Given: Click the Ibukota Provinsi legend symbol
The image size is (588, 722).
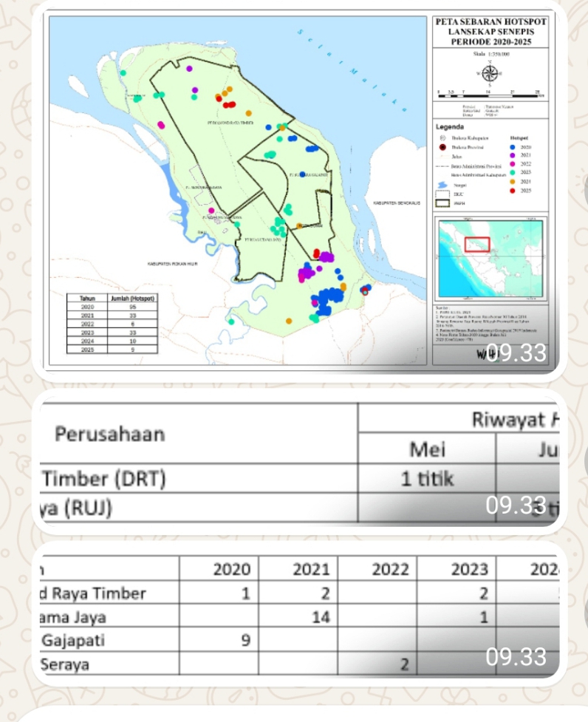Looking at the screenshot, I should pyautogui.click(x=443, y=147).
